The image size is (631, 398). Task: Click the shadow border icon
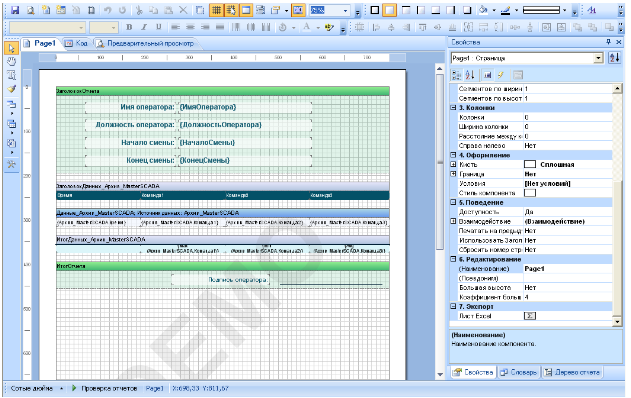(x=467, y=10)
